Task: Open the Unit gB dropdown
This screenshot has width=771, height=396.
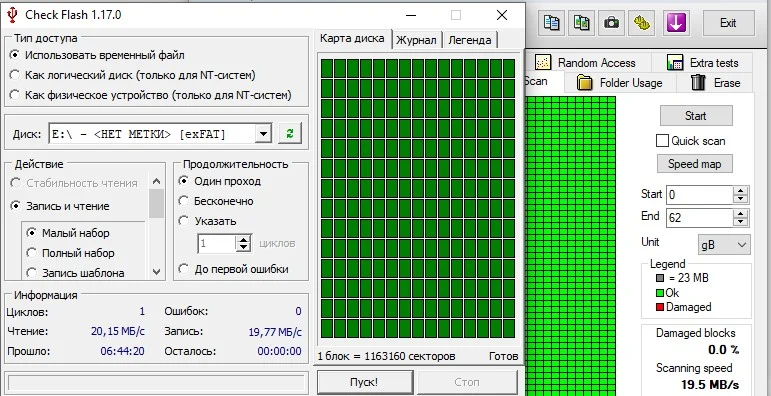Action: (741, 244)
